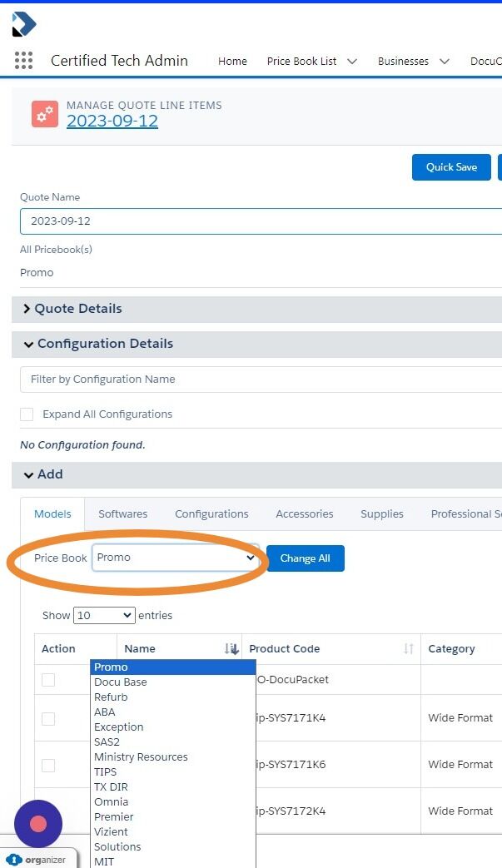Select Docu Base price book option

tap(172, 682)
